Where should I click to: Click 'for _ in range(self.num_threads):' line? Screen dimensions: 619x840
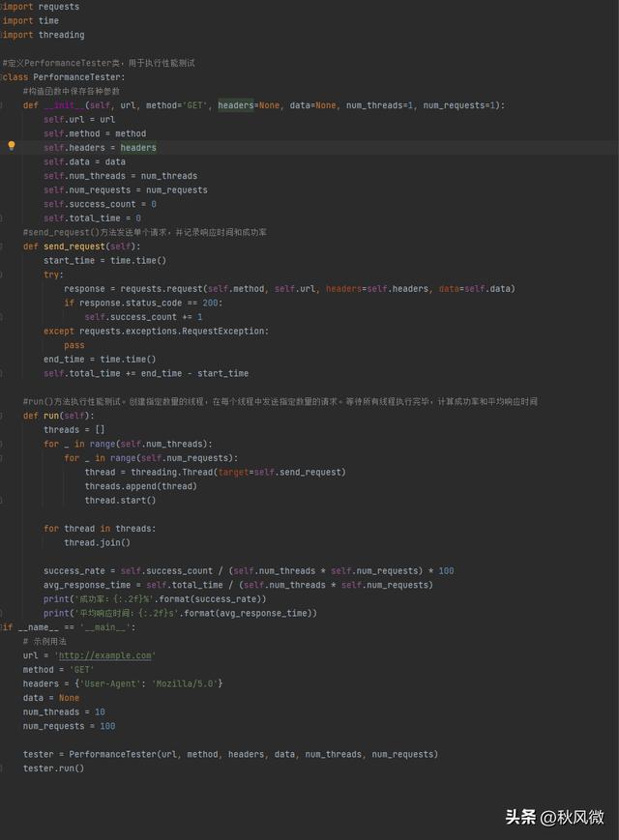pos(128,444)
